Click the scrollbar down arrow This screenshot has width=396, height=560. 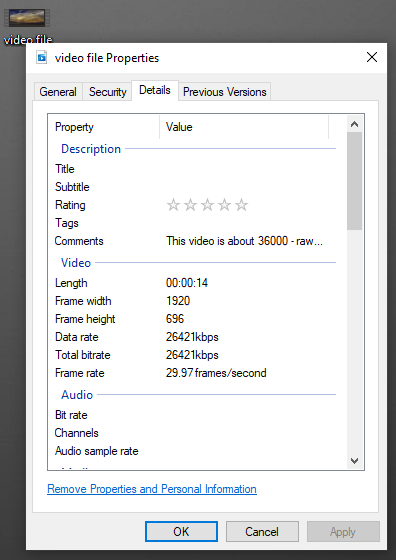[x=354, y=461]
